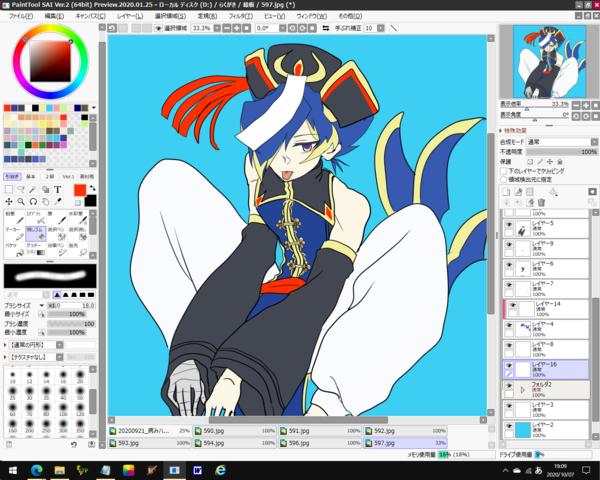The height and width of the screenshot is (480, 600).
Task: Click the straight line drawing mode icon
Action: tap(394, 28)
